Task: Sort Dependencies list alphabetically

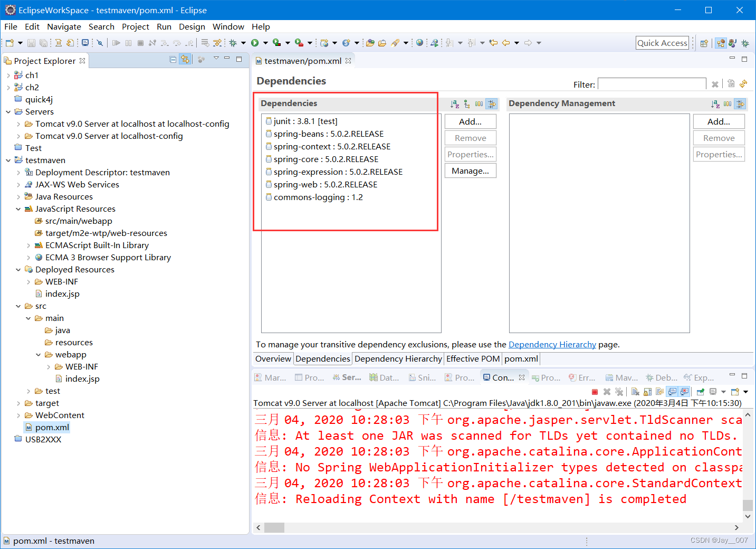Action: pos(455,104)
